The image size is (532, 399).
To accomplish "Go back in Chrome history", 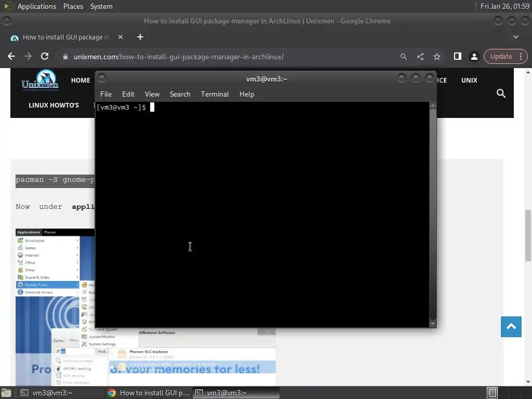I will click(x=11, y=56).
